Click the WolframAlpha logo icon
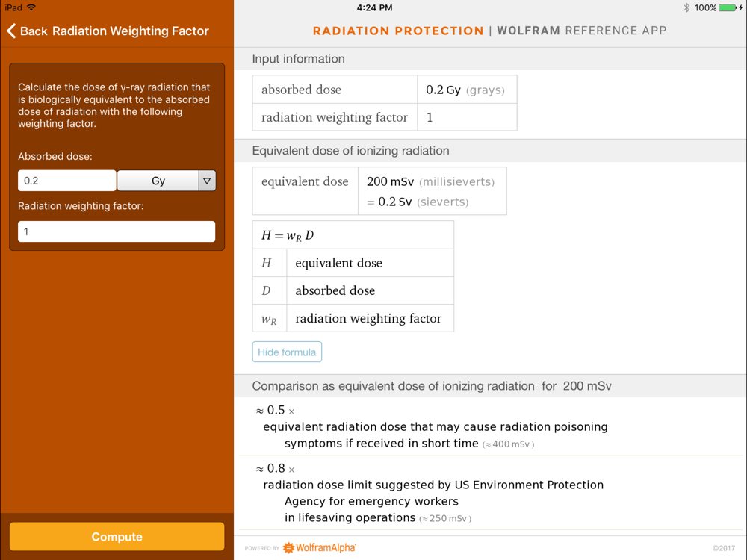Viewport: 747px width, 560px height. click(288, 547)
